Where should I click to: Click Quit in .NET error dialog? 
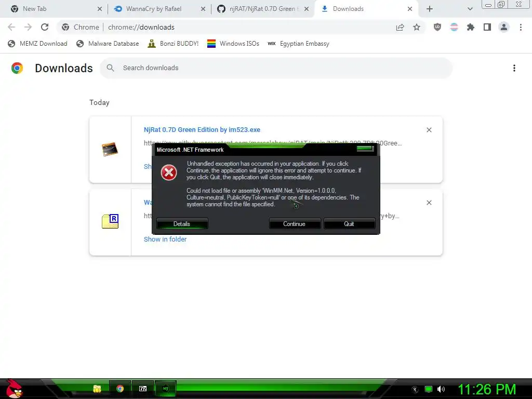coord(349,223)
